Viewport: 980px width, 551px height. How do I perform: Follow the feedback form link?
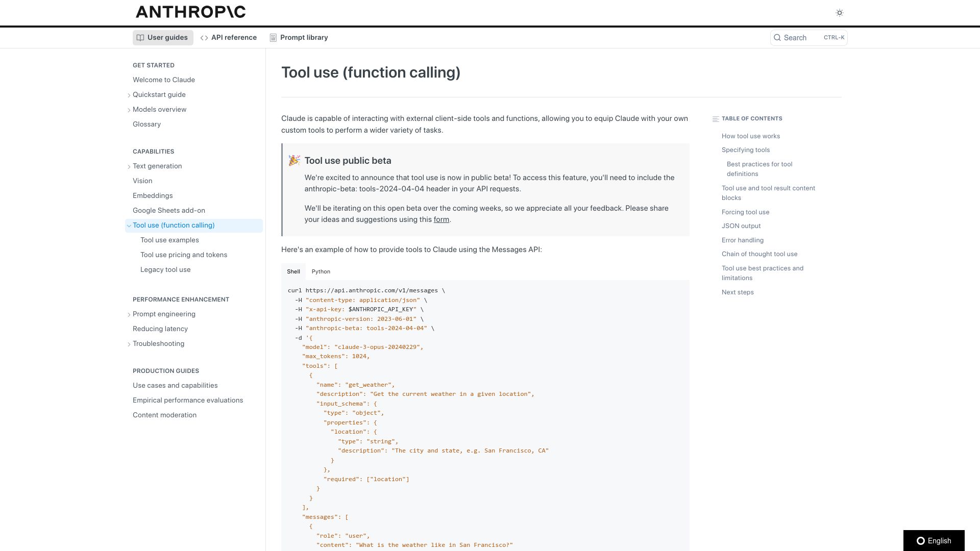[x=442, y=220]
